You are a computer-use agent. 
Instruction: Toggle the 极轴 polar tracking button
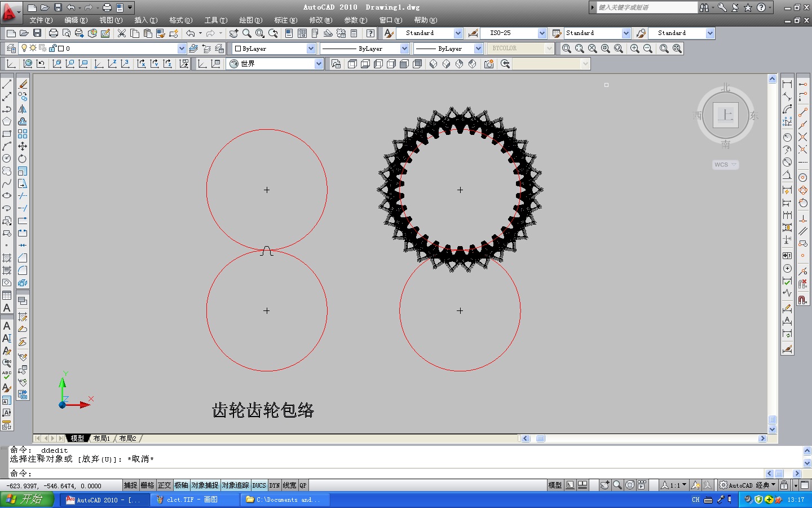181,485
